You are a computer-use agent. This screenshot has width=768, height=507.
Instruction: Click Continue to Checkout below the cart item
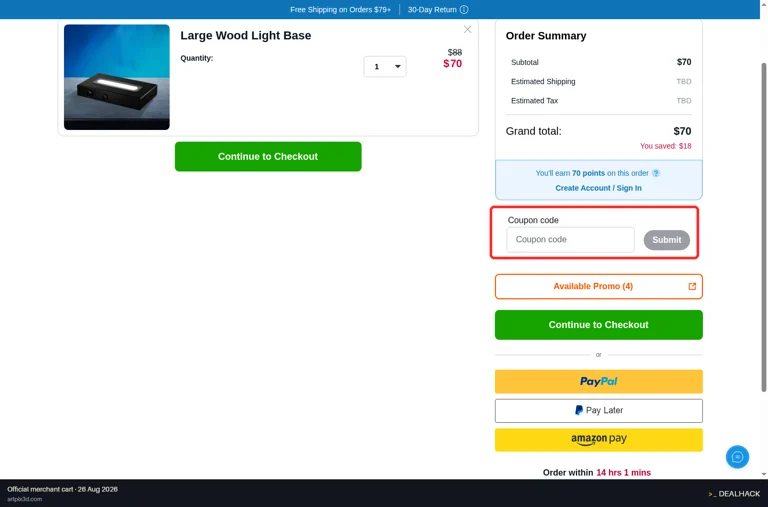(268, 156)
